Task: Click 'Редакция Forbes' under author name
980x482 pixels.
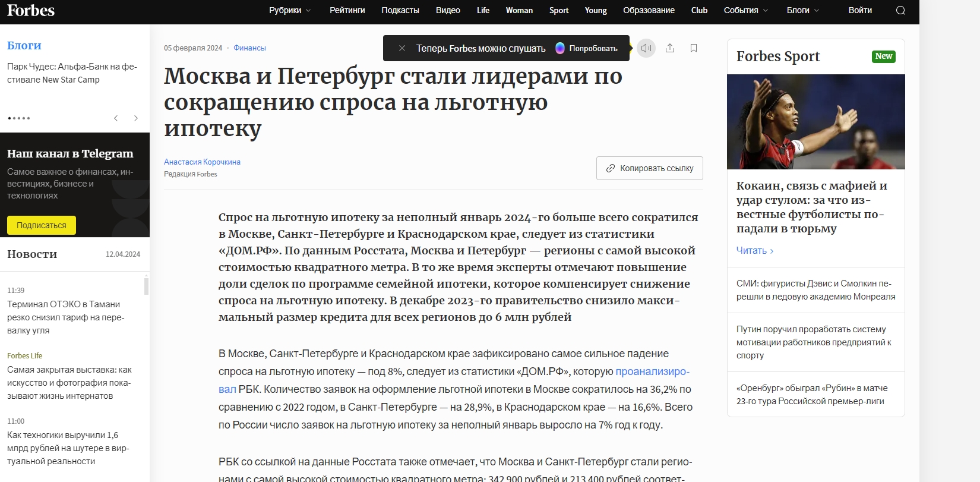Action: [x=191, y=174]
